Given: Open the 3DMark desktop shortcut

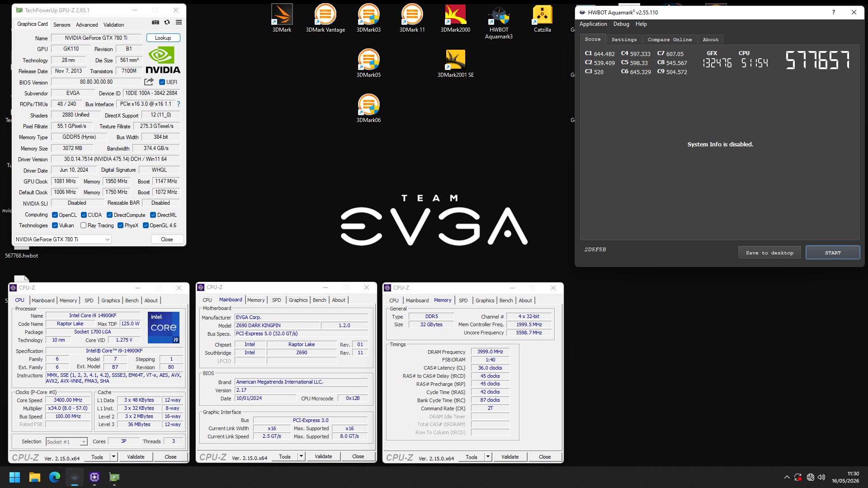Looking at the screenshot, I should click(x=282, y=18).
